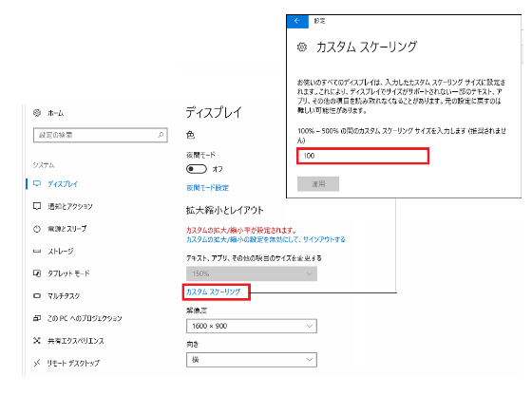
Task: Open the 1600 × 900 resolution dropdown
Action: tap(252, 327)
